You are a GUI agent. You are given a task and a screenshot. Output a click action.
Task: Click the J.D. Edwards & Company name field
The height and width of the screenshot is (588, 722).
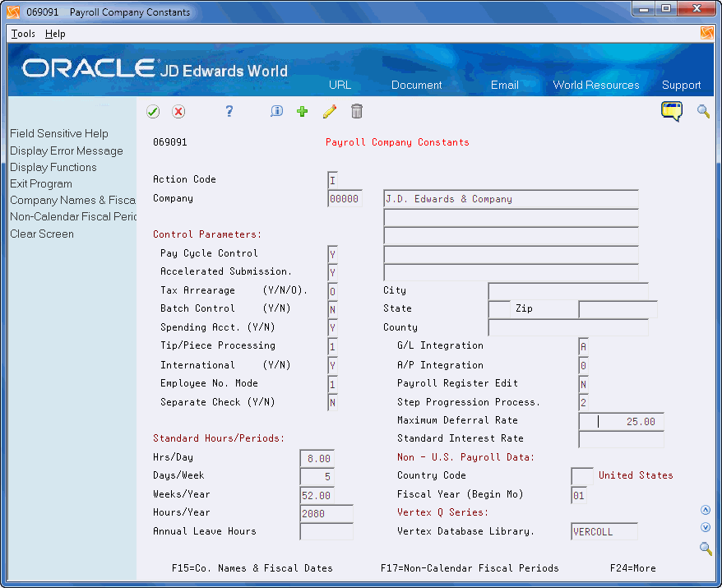pyautogui.click(x=511, y=199)
